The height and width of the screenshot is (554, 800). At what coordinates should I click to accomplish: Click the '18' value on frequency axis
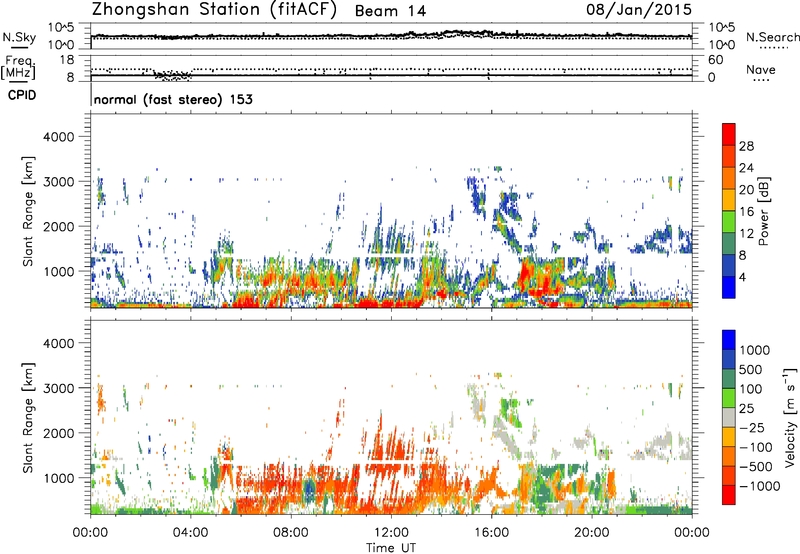(67, 60)
